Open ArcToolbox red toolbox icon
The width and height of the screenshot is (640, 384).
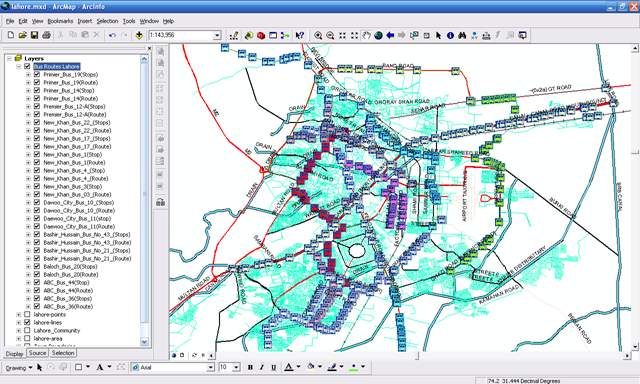[261, 36]
